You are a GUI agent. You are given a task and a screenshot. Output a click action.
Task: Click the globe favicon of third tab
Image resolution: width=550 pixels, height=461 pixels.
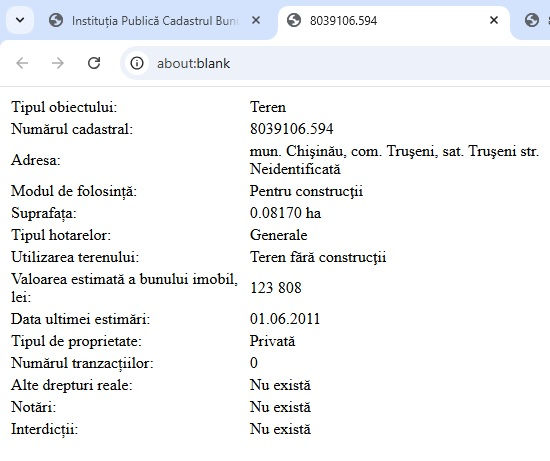click(532, 20)
